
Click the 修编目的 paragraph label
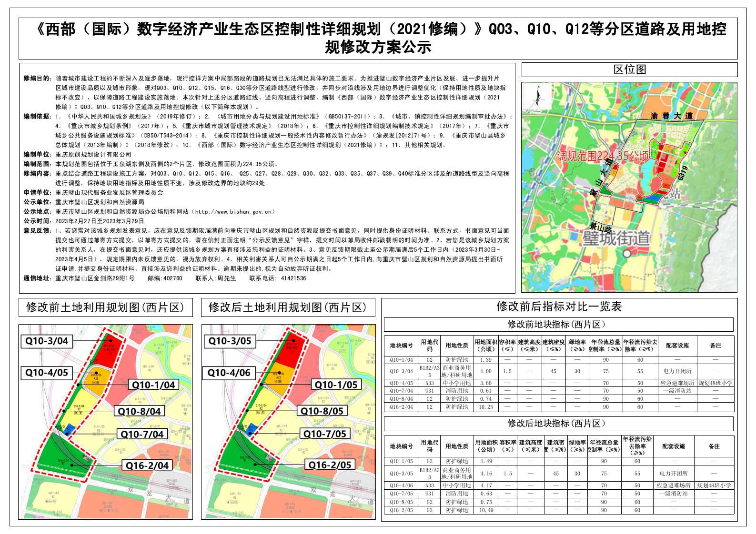(37, 79)
